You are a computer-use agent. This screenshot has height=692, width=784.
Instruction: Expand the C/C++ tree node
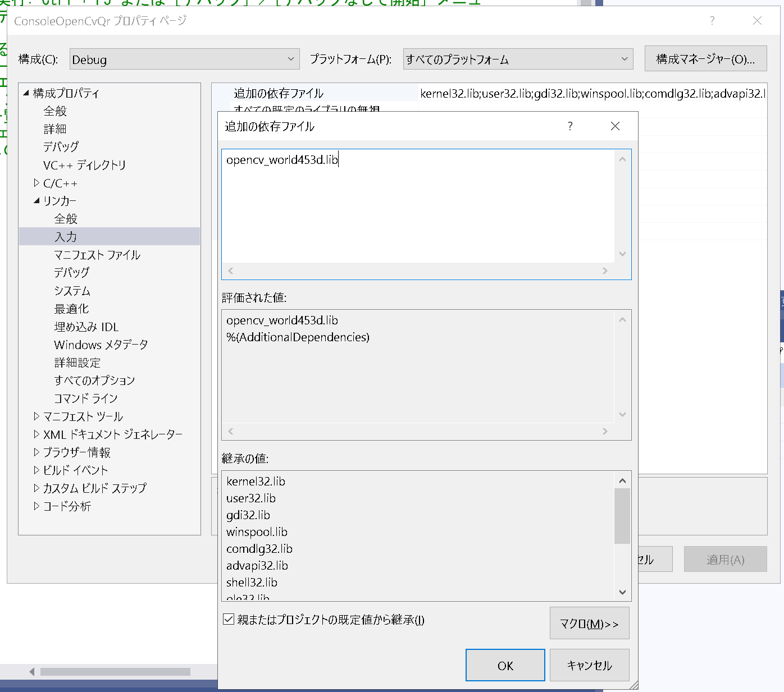[37, 183]
